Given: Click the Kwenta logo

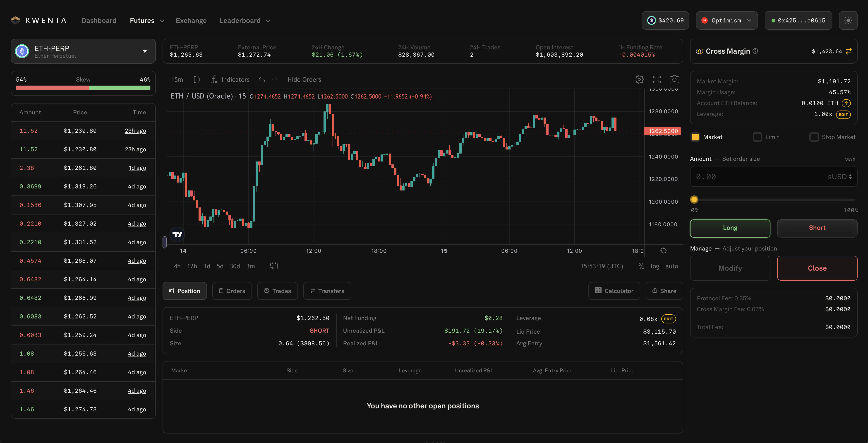Looking at the screenshot, I should click(38, 21).
